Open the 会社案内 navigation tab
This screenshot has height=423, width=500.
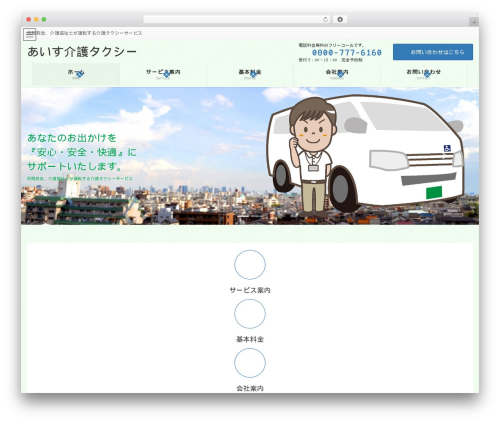click(x=337, y=74)
